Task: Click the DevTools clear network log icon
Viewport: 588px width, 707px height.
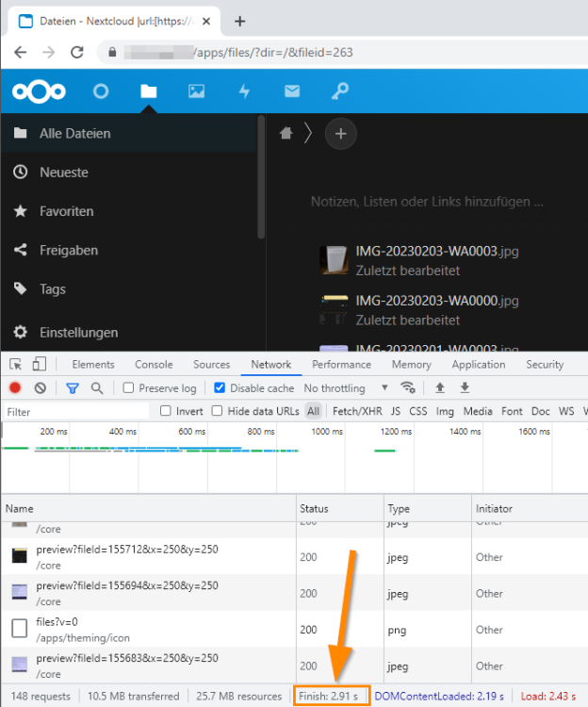Action: coord(41,387)
